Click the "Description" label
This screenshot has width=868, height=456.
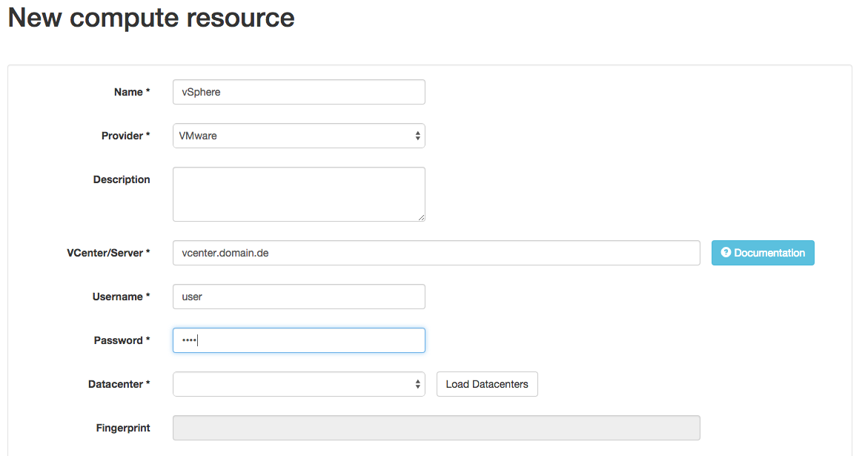(x=122, y=179)
